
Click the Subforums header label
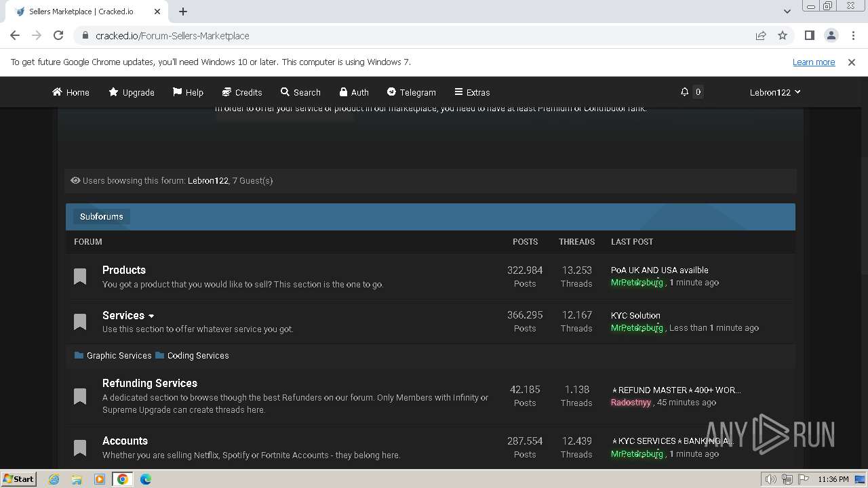(102, 217)
